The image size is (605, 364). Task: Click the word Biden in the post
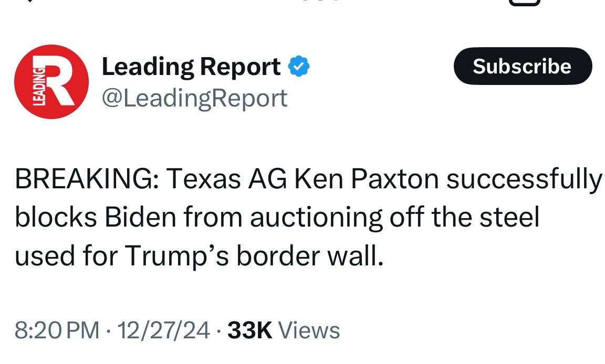(x=140, y=218)
